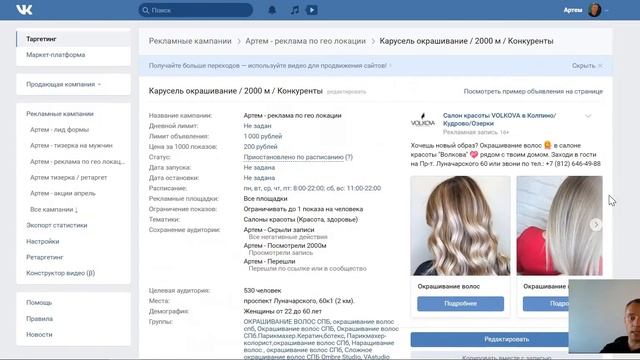
Task: Open campaign Артем - лид формы
Action: (x=59, y=130)
